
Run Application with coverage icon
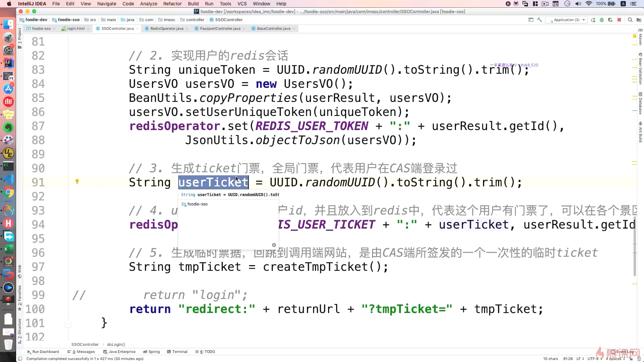(610, 20)
